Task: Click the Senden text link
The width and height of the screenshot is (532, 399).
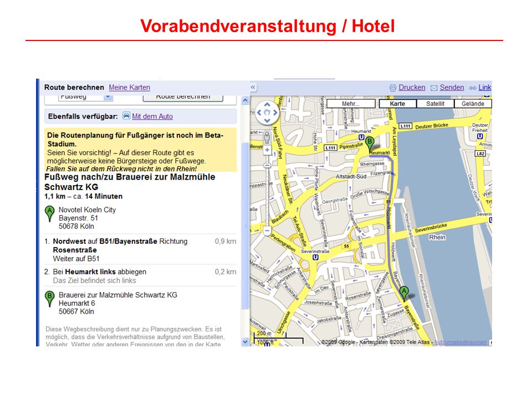Action: [452, 87]
